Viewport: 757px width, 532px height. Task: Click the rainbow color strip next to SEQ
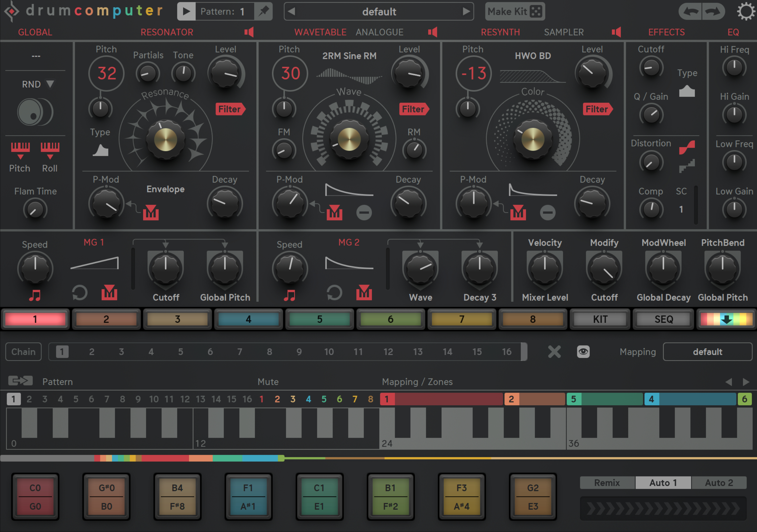point(726,319)
